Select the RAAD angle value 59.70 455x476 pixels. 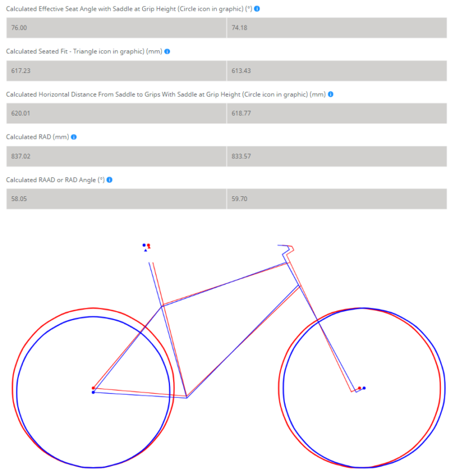coord(335,199)
